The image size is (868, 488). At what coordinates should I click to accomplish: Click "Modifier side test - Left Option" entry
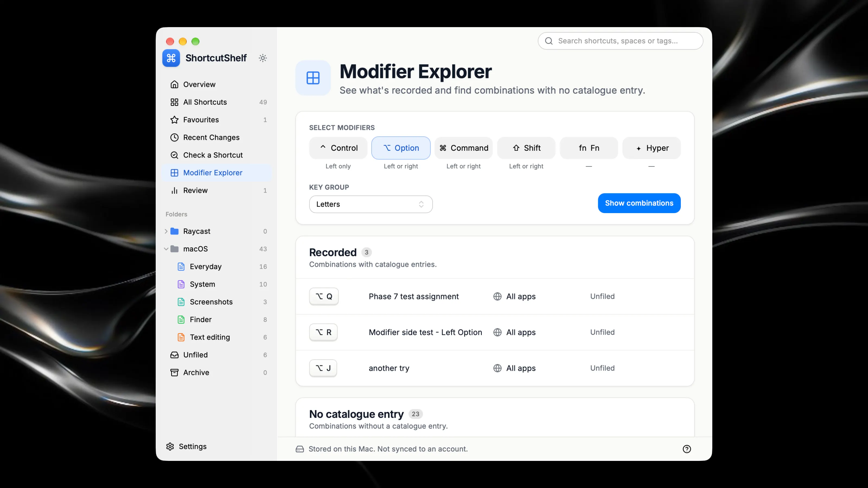[x=425, y=332]
